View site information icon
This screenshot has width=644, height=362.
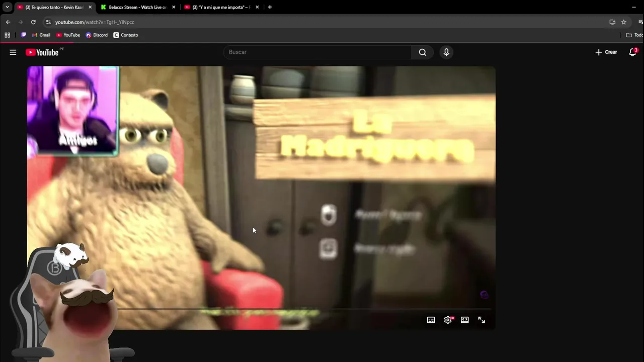[x=48, y=22]
